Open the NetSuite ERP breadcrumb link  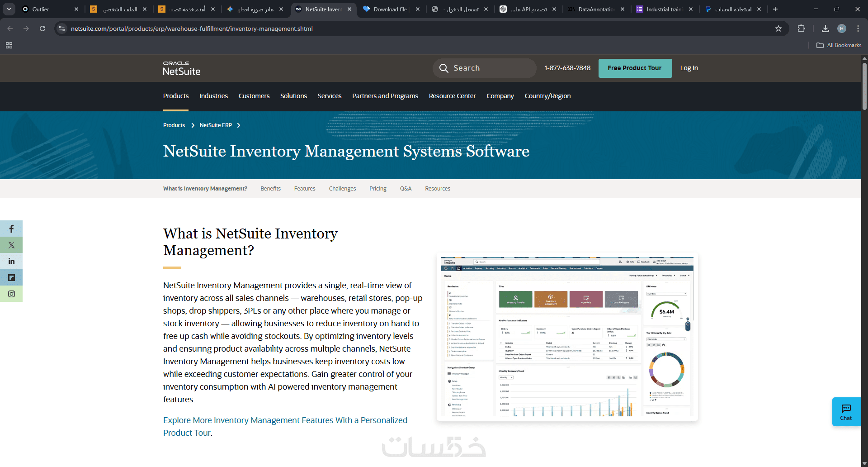[x=216, y=125]
